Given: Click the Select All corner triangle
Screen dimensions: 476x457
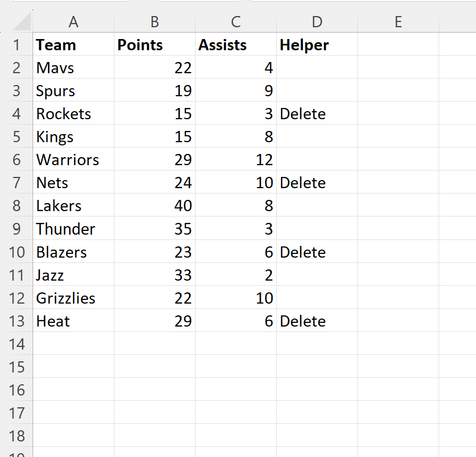Looking at the screenshot, I should point(20,22).
